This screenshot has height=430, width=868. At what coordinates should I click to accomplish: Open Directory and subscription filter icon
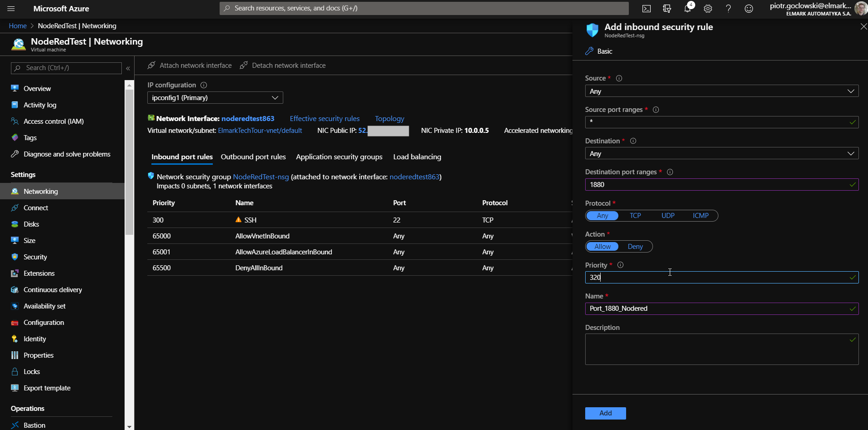click(667, 9)
